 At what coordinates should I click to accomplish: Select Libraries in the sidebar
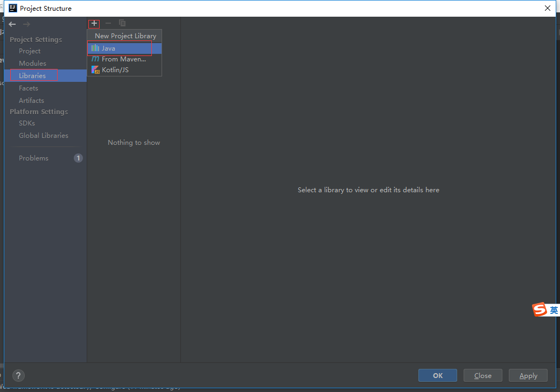(45, 76)
